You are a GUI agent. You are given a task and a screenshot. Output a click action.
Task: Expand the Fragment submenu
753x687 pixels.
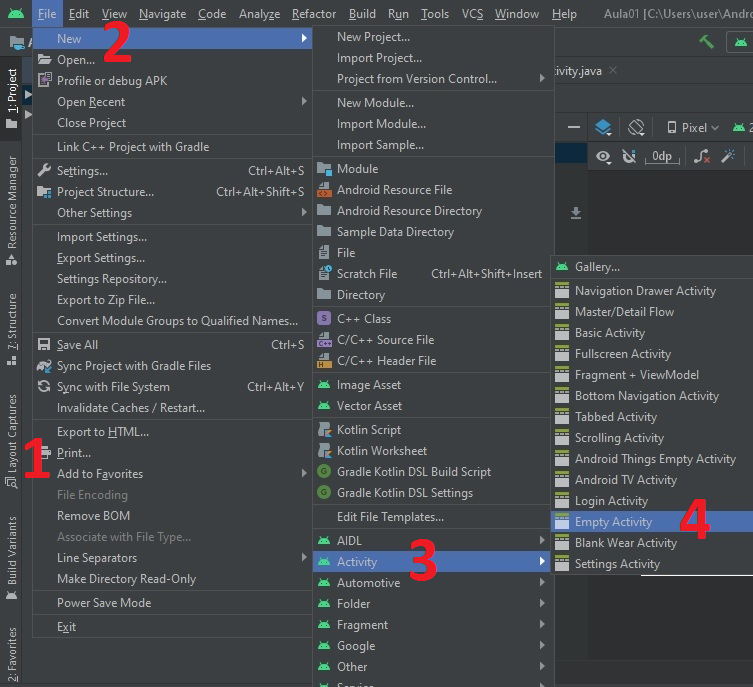(x=432, y=625)
